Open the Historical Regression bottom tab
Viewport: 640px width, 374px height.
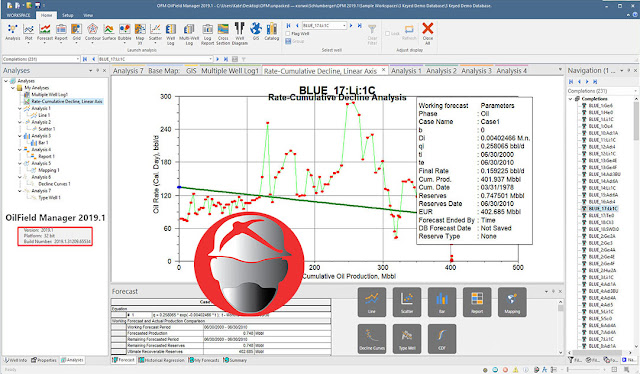pyautogui.click(x=161, y=360)
